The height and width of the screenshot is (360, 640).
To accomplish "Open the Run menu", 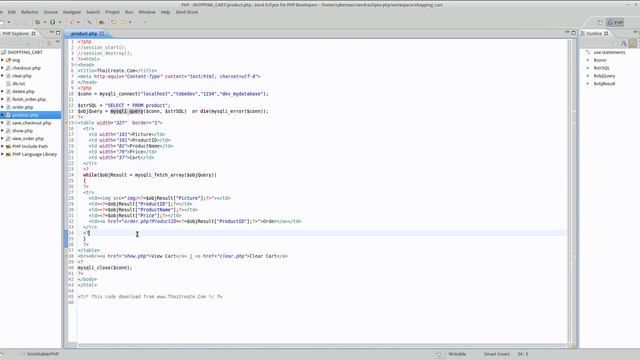I will coord(129,12).
